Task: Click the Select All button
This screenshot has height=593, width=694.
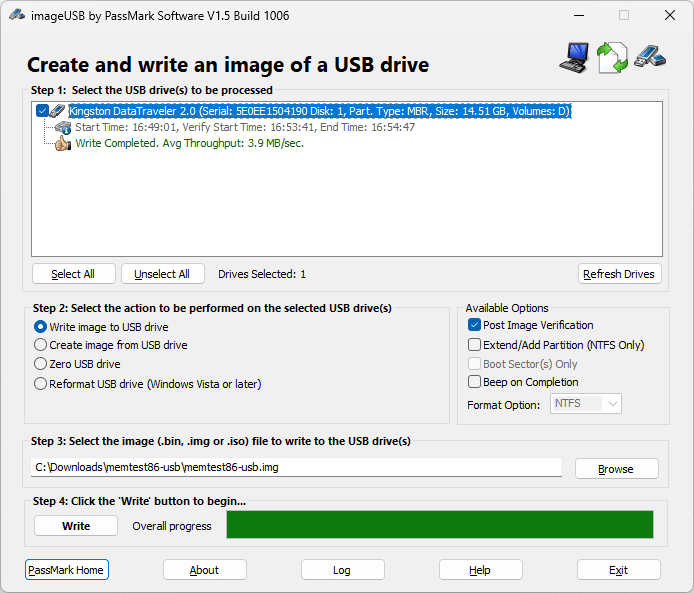Action: [x=73, y=274]
